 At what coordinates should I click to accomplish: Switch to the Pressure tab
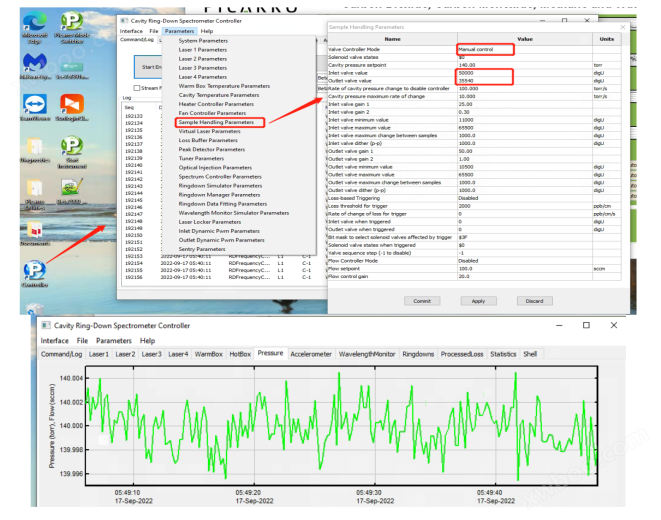point(270,353)
